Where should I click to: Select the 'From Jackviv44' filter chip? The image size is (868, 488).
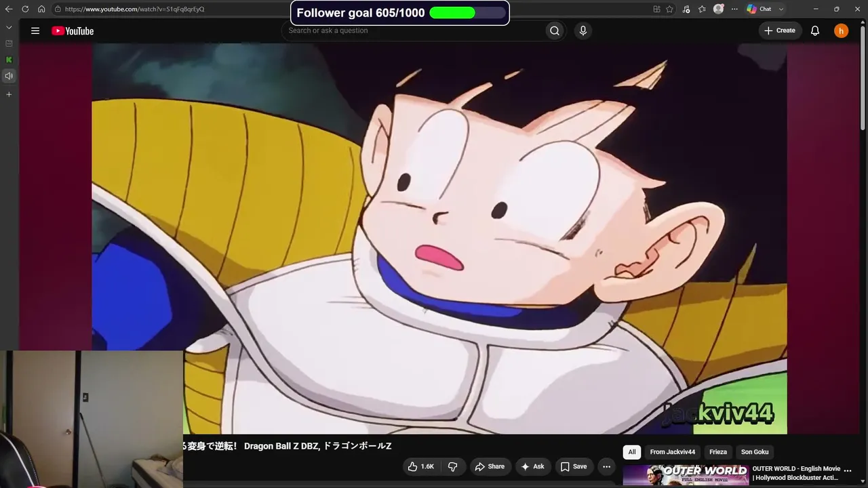pos(673,452)
